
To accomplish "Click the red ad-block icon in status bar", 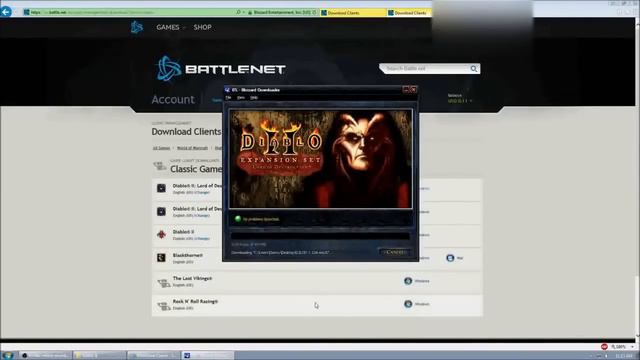I will pyautogui.click(x=604, y=347).
